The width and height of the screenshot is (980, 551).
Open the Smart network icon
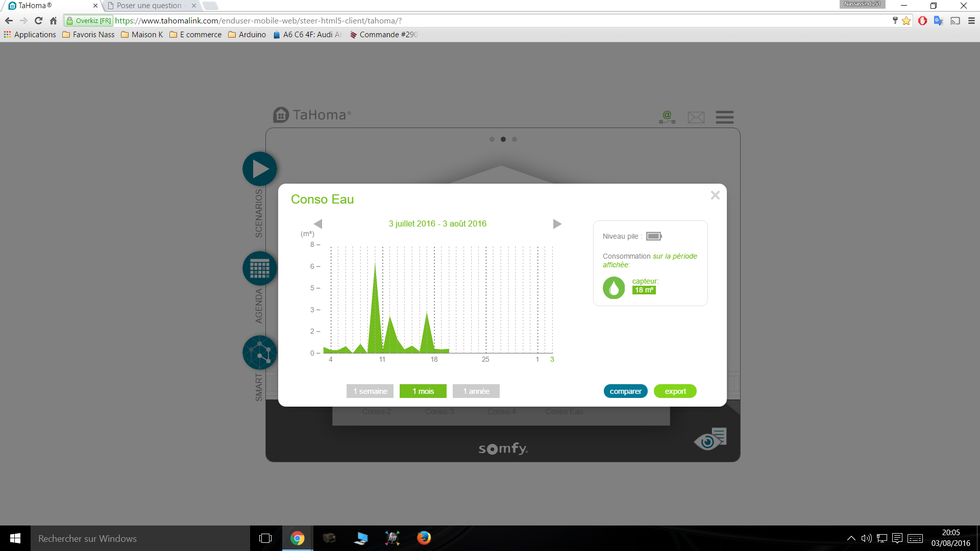(259, 353)
